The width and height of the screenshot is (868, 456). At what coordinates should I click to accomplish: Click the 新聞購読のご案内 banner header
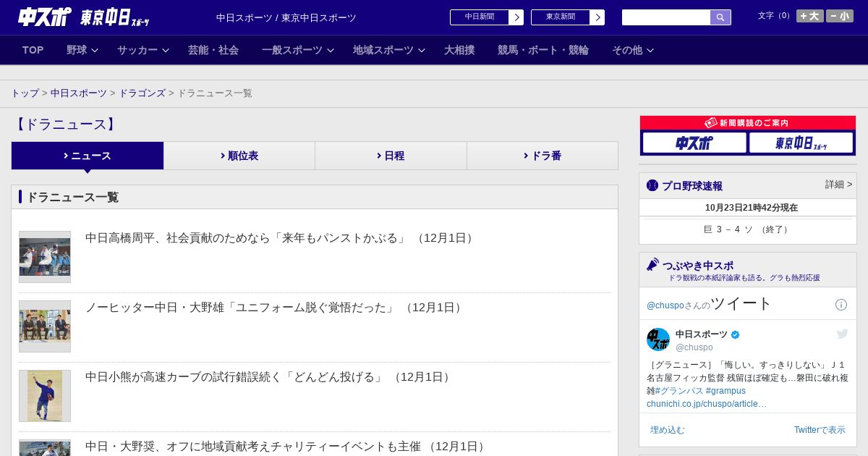pyautogui.click(x=748, y=123)
